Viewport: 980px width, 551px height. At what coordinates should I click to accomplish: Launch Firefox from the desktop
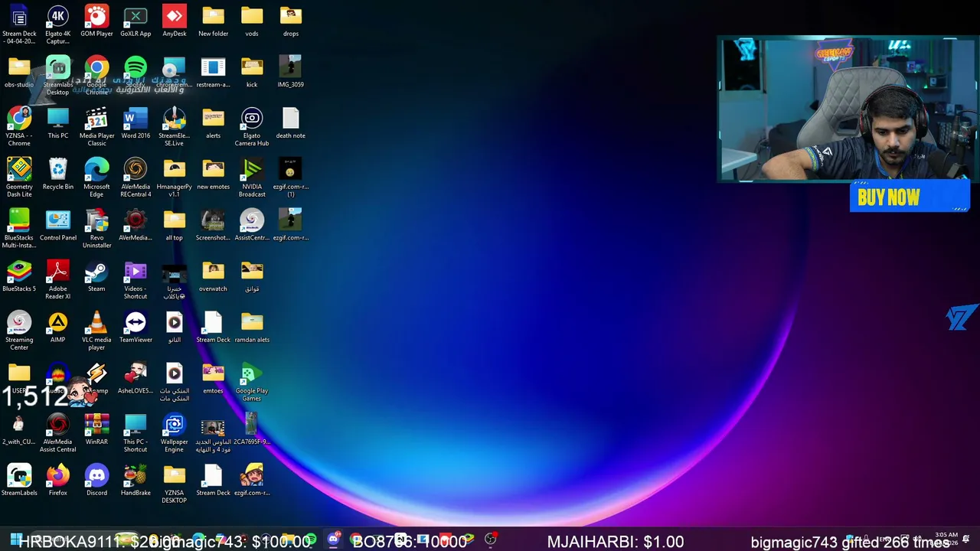tap(57, 481)
